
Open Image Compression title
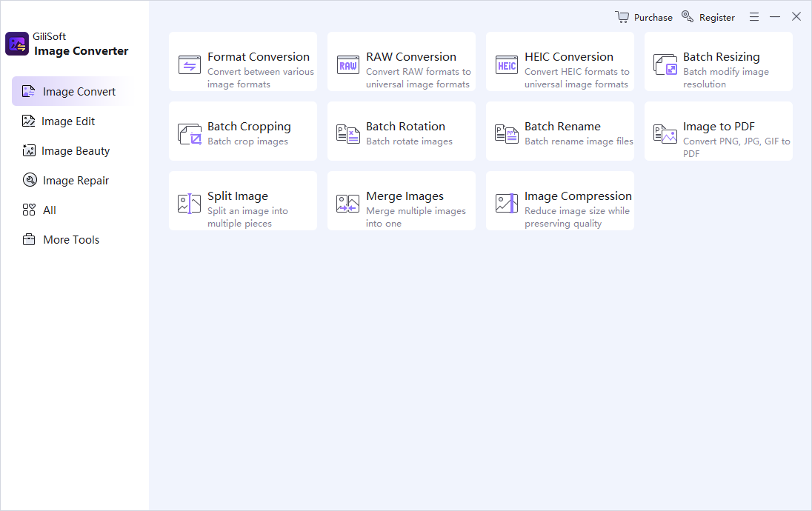578,196
